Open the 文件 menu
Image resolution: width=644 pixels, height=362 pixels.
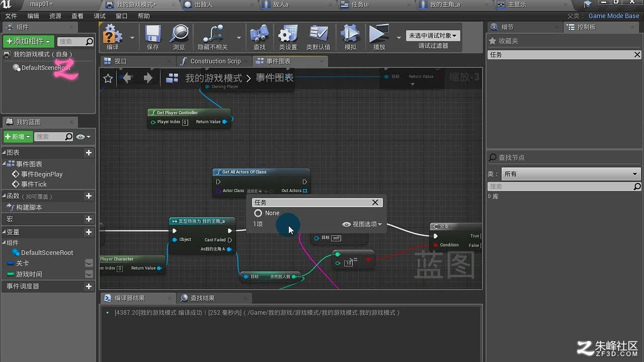coord(11,16)
